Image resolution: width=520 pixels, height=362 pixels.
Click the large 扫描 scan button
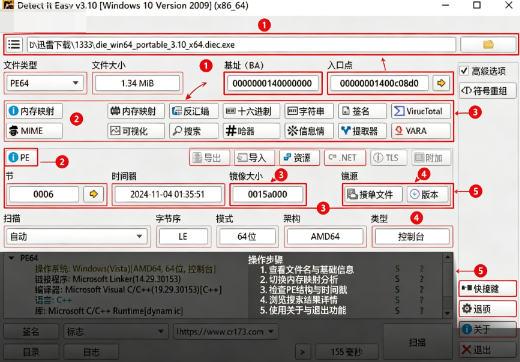(x=418, y=342)
